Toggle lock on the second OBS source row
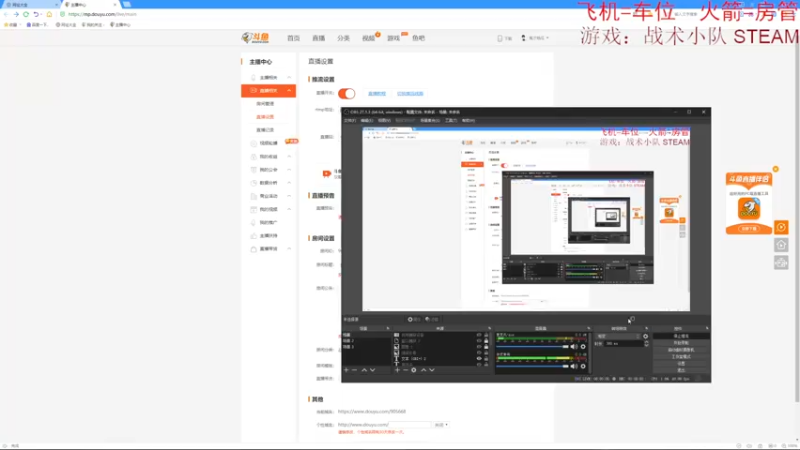800x450 pixels. tap(486, 341)
